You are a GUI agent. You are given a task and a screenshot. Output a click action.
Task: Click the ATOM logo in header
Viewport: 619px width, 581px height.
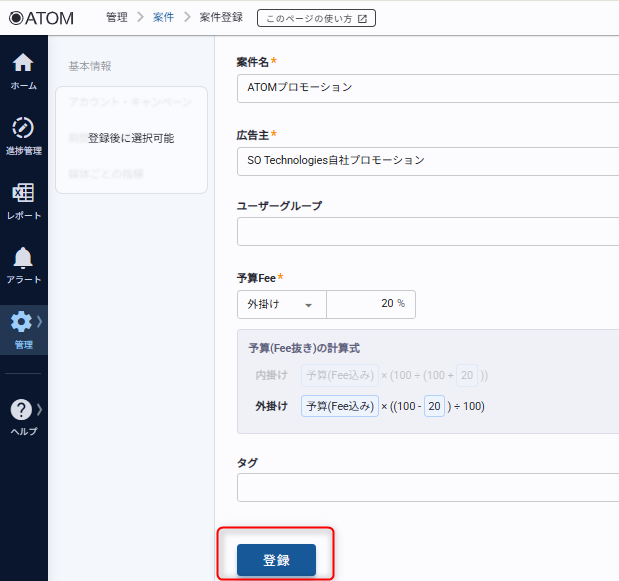[41, 18]
